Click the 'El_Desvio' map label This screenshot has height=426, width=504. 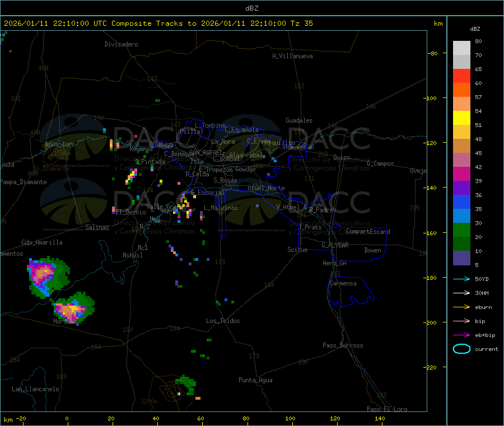click(x=131, y=212)
